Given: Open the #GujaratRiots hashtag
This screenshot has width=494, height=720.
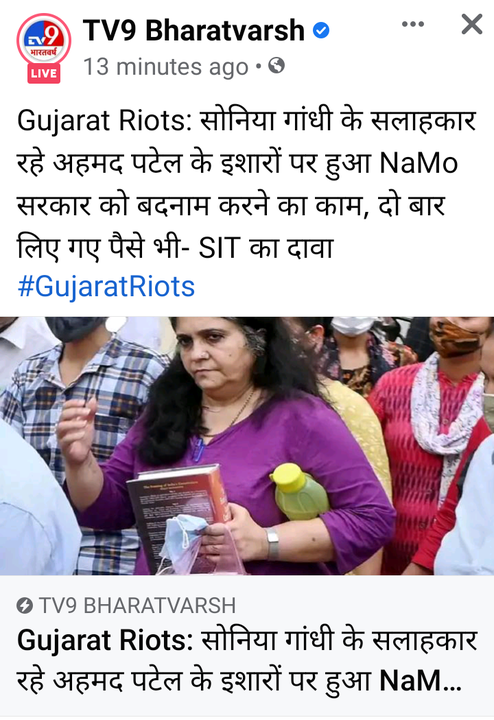Looking at the screenshot, I should 106,287.
